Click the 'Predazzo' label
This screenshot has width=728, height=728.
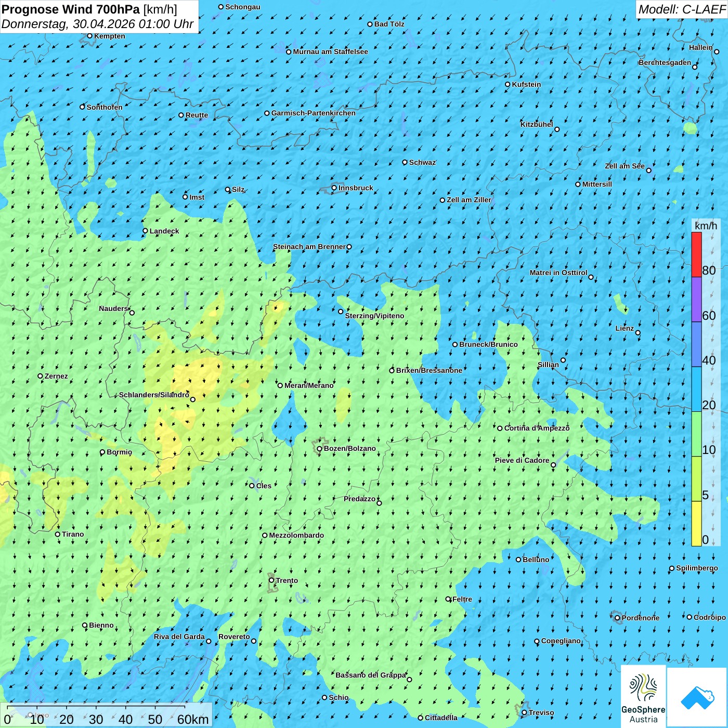coord(359,499)
